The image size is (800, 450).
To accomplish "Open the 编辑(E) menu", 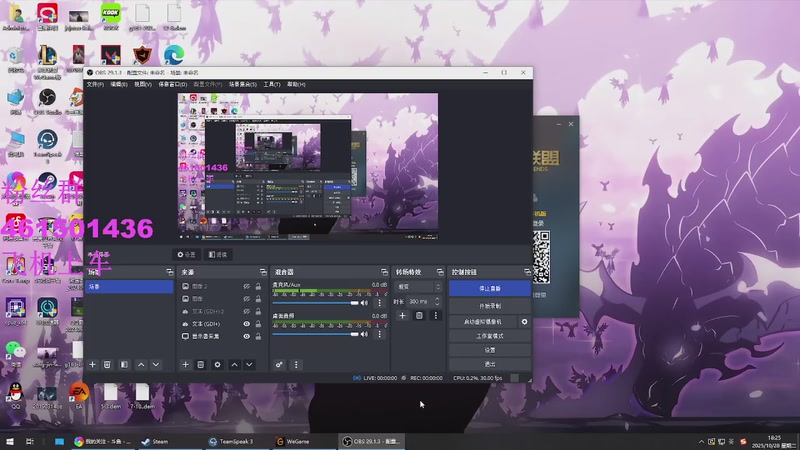I will pyautogui.click(x=119, y=85).
